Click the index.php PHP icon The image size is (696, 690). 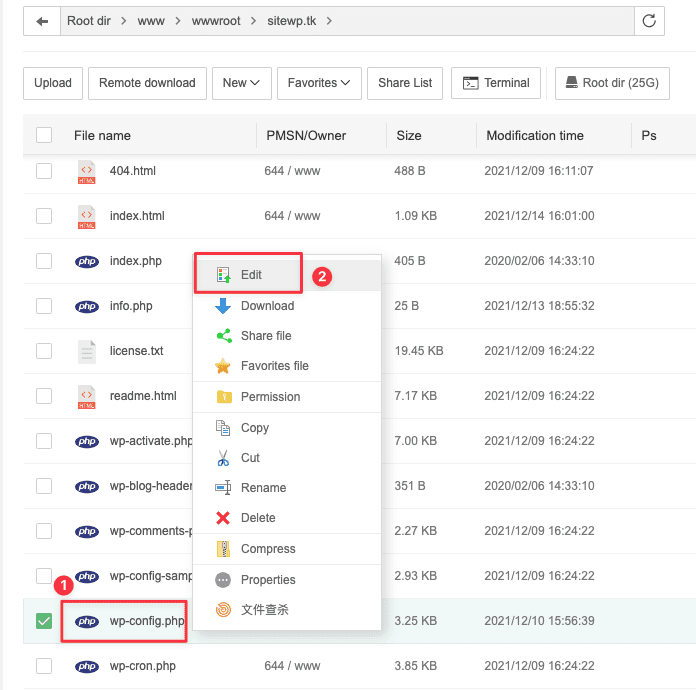click(x=87, y=262)
